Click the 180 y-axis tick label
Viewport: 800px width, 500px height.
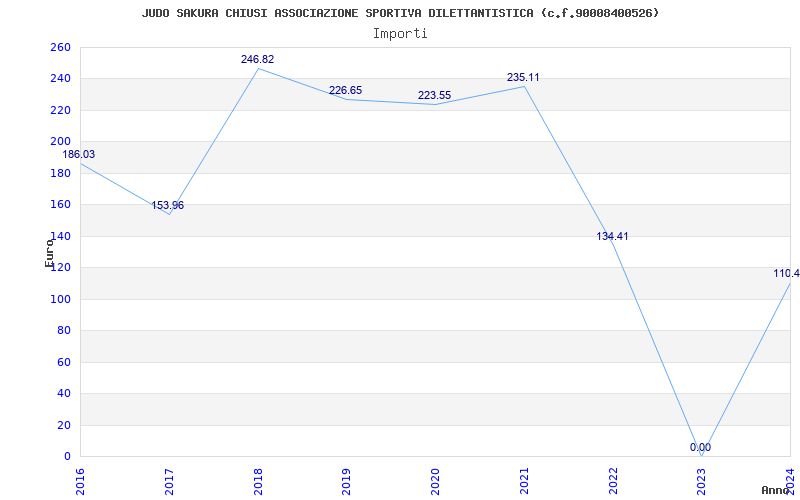(60, 173)
